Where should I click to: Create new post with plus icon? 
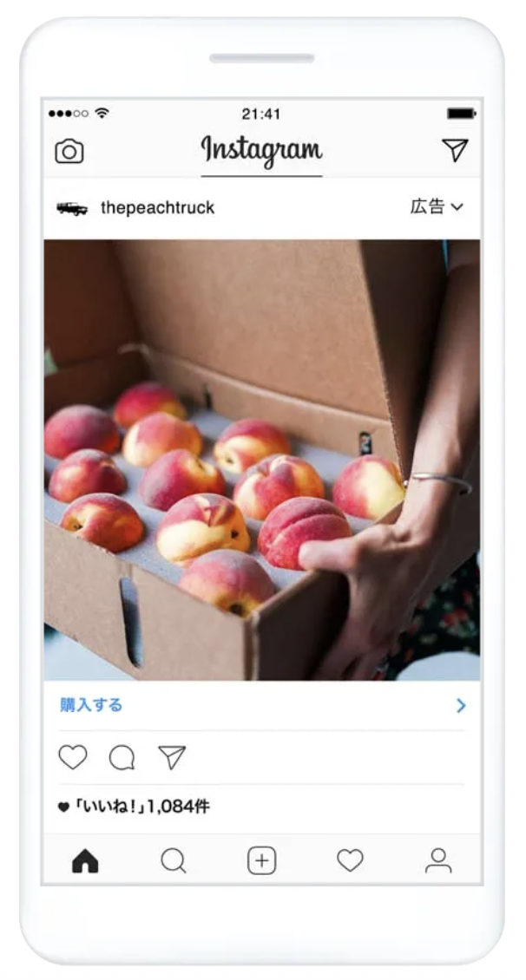point(261,860)
